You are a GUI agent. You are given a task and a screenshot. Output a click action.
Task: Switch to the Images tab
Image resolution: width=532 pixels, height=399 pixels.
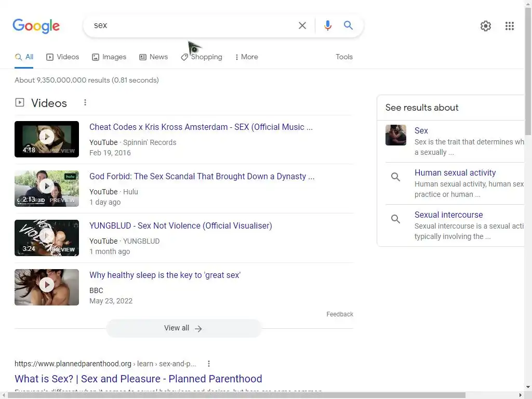tap(109, 57)
